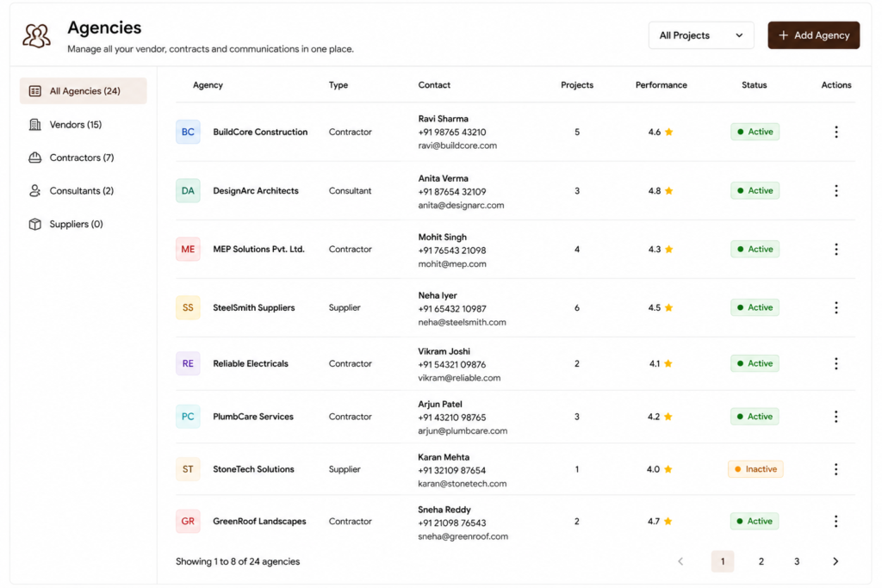Viewport: 882px width, 588px height.
Task: Click the Consultants person icon
Action: point(34,190)
